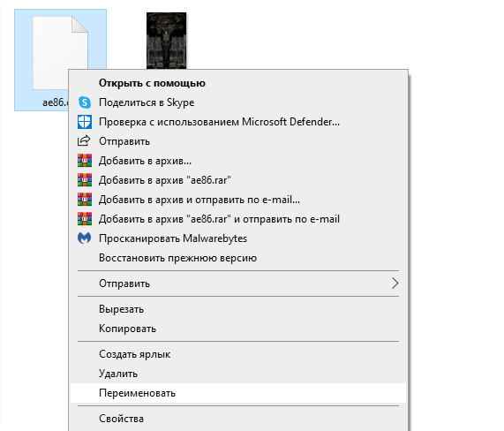Choose Просканировать Malwarebytes text entry

173,238
